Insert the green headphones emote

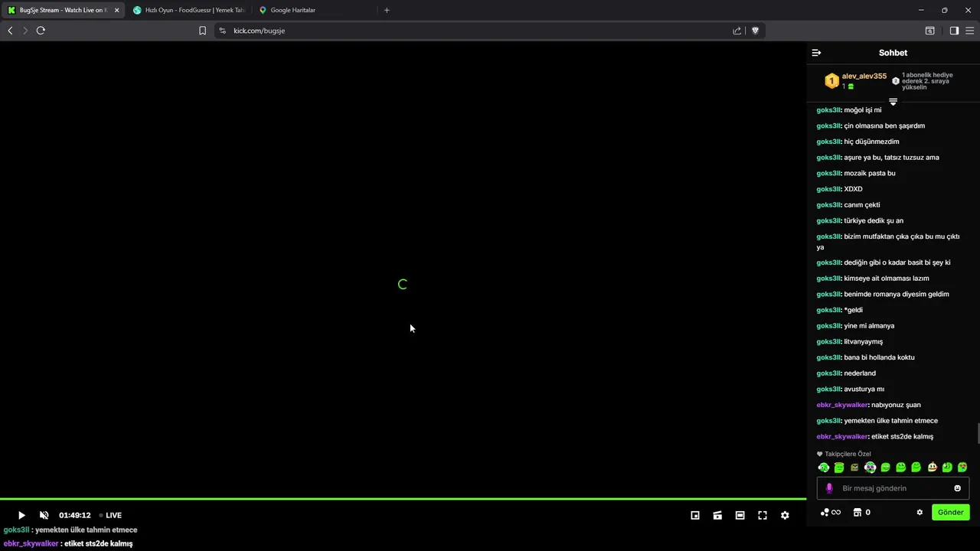(x=824, y=468)
